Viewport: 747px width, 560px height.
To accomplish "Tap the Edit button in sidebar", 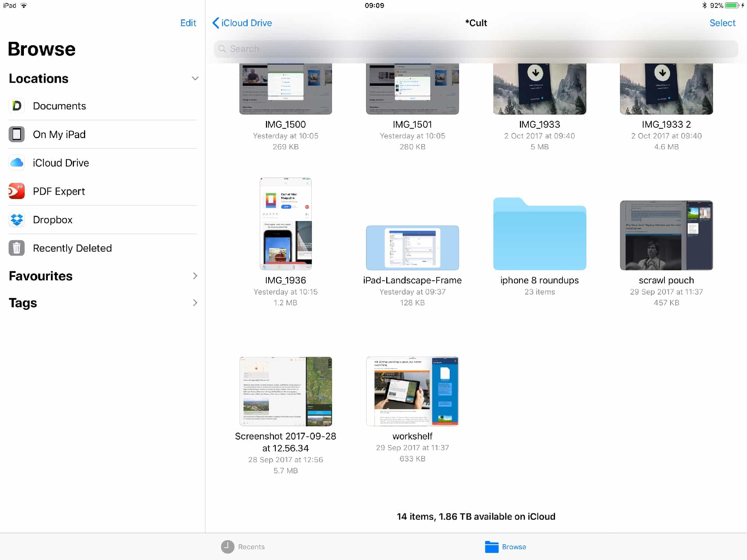I will pos(188,23).
